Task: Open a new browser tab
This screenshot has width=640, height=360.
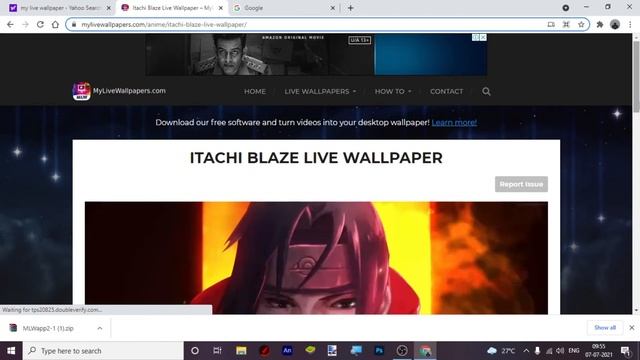Action: pos(351,8)
